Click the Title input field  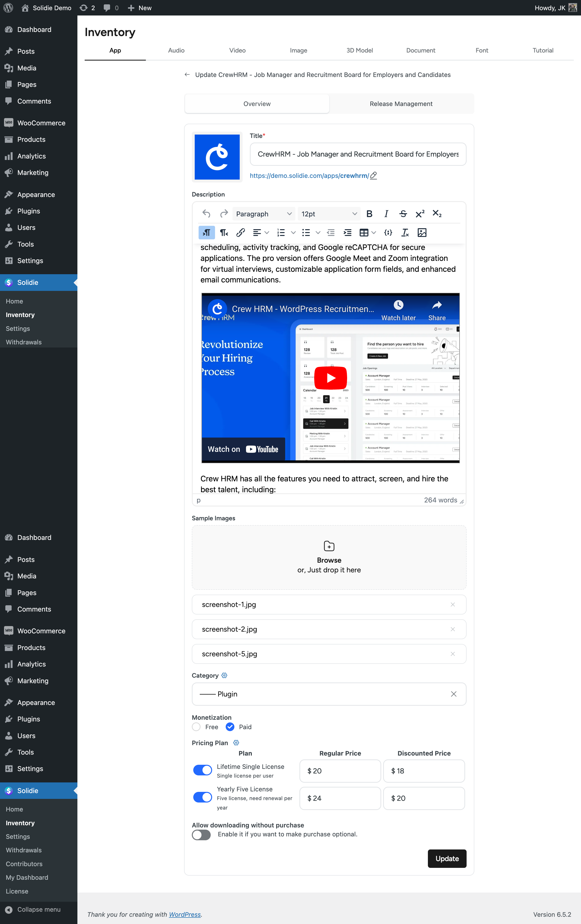click(358, 154)
